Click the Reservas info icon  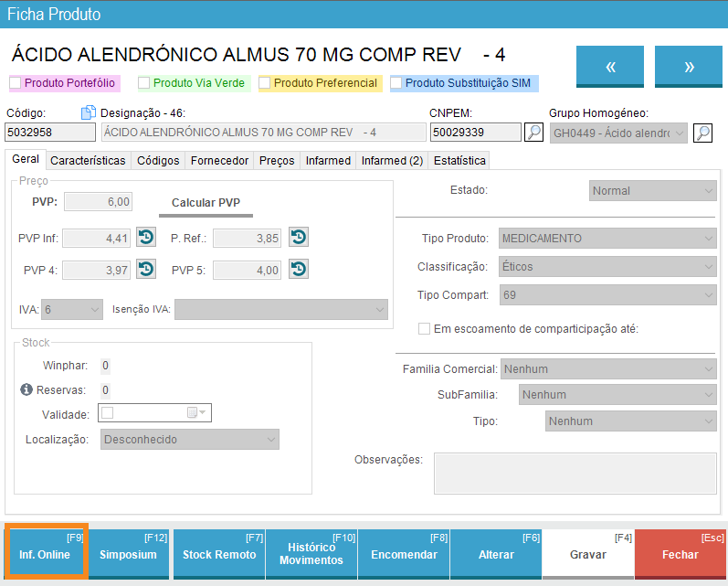coord(26,390)
